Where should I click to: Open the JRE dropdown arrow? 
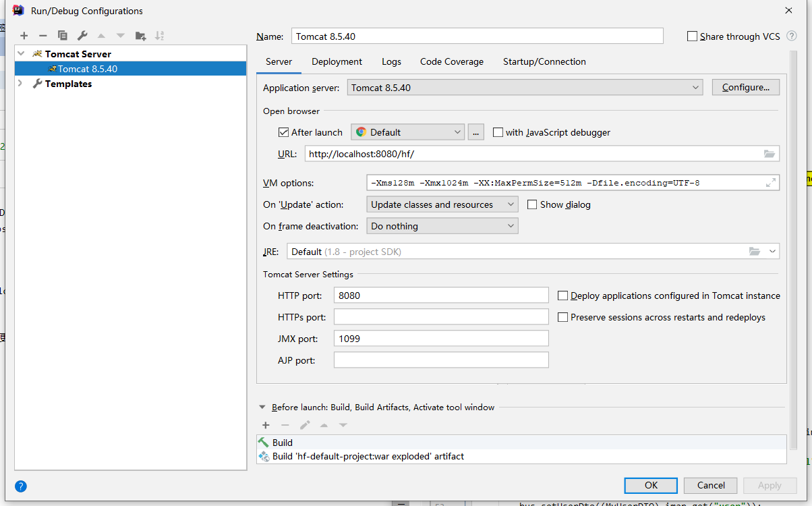click(x=772, y=252)
